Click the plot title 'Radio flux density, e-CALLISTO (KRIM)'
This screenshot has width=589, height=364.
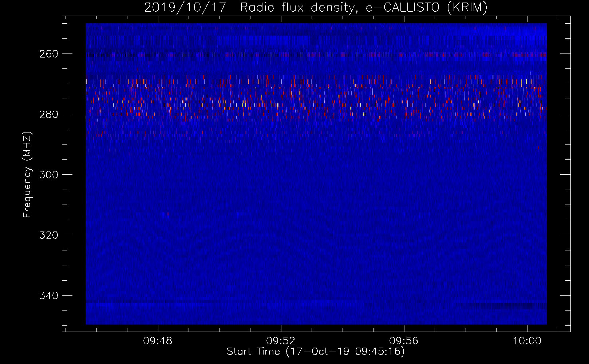point(363,7)
